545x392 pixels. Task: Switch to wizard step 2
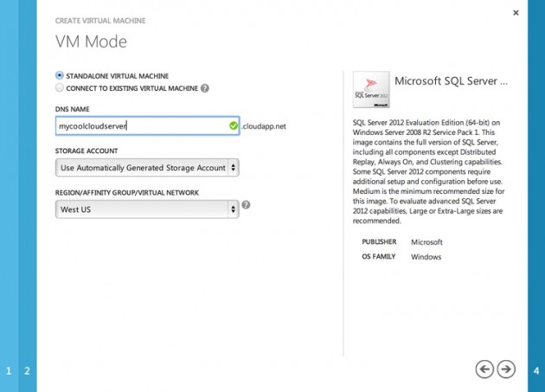click(27, 371)
